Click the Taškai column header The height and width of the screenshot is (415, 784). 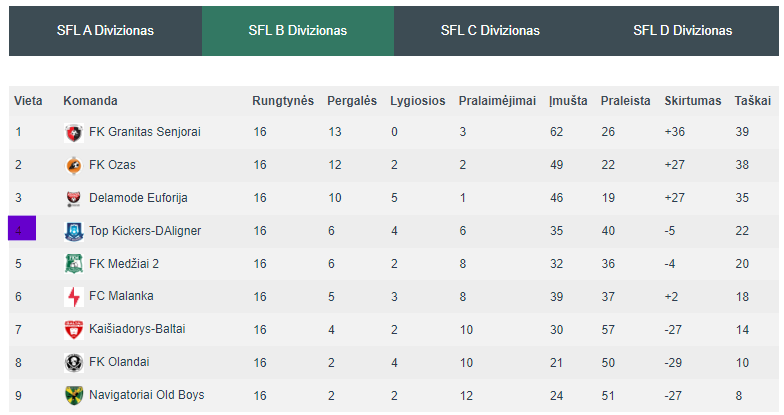coord(752,101)
